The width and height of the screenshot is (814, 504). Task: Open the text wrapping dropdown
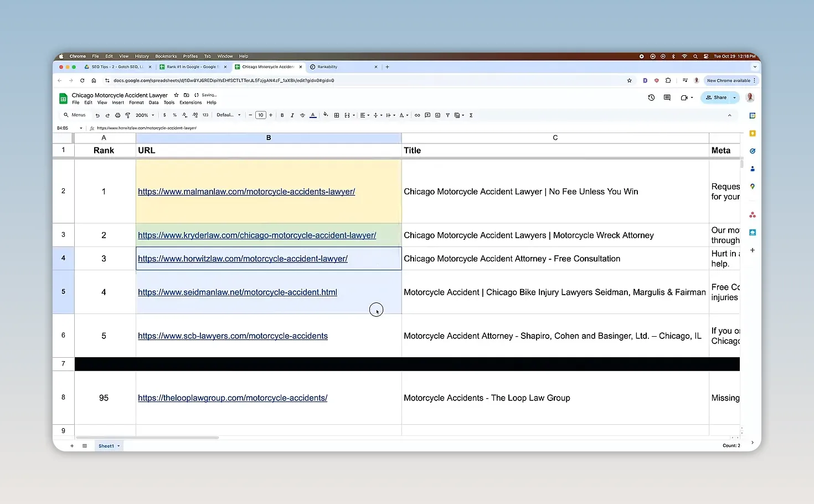point(390,115)
